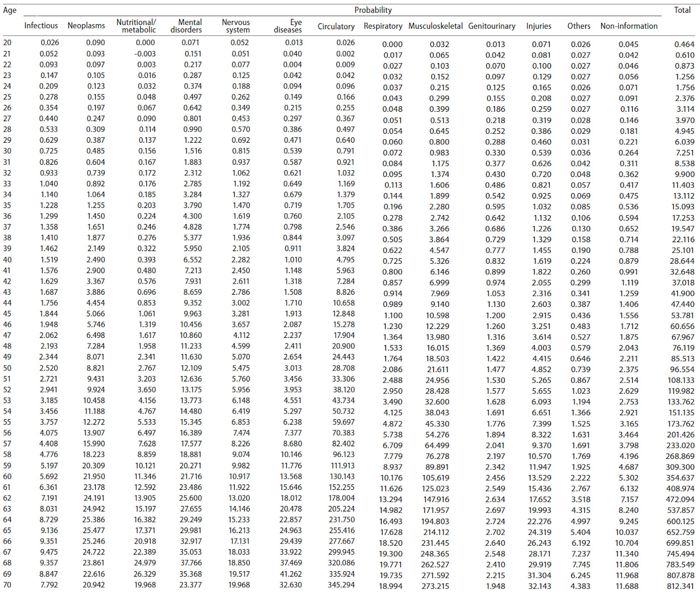The image size is (700, 597).
Task: Click Total value 0.464 in age 20 row
Action: click(x=684, y=44)
